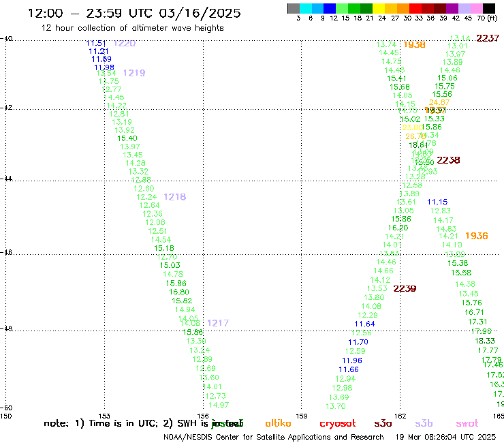Click the altika time label 1938

[x=414, y=45]
